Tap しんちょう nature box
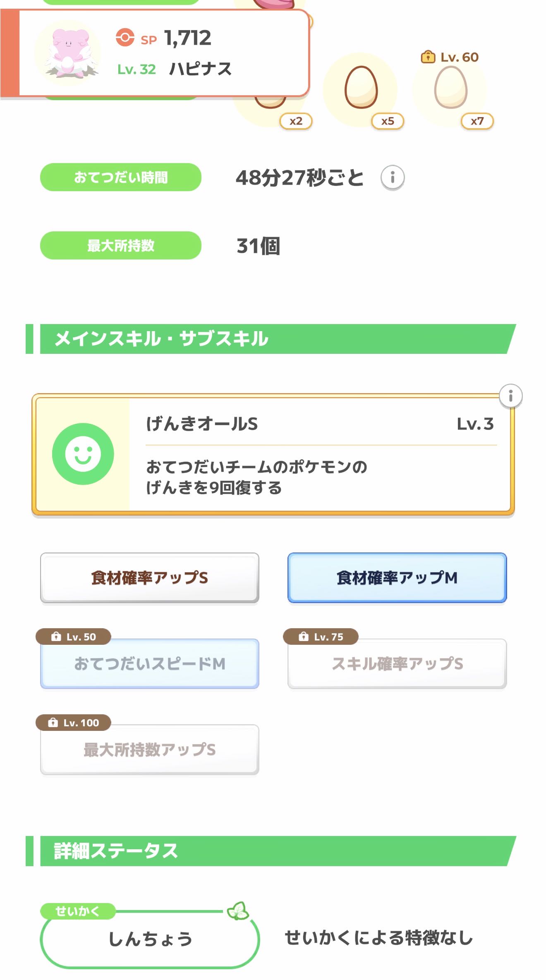 (x=149, y=939)
